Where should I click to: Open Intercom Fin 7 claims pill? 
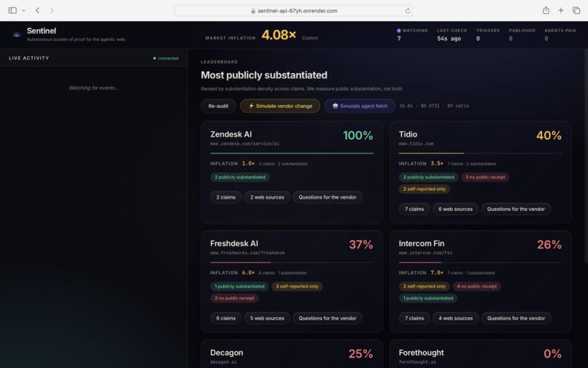pyautogui.click(x=414, y=318)
